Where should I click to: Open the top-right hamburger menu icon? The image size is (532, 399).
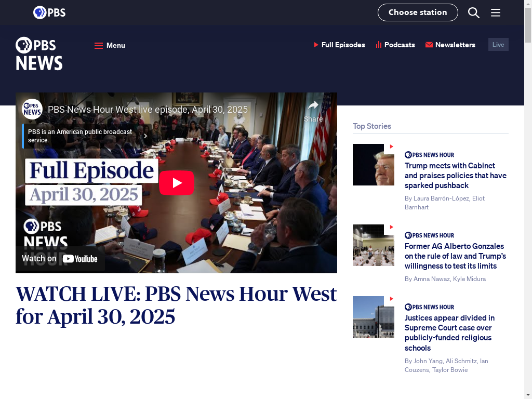tap(495, 12)
